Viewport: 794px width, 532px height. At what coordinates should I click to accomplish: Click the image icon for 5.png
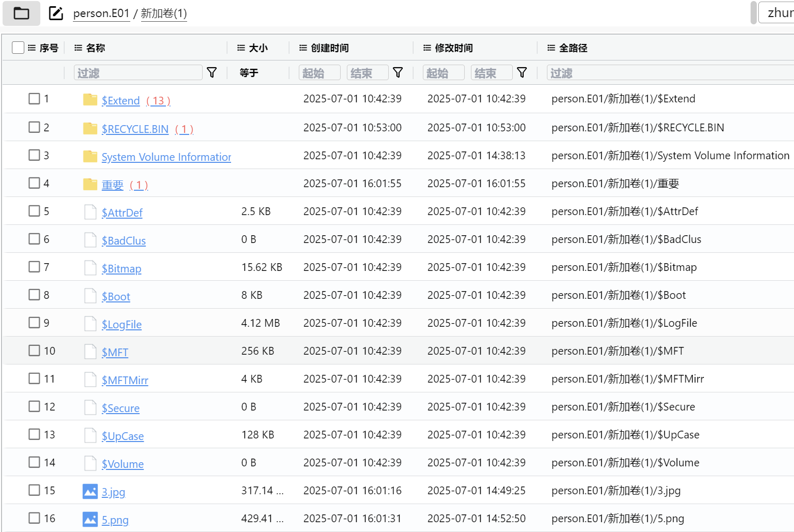click(x=90, y=519)
